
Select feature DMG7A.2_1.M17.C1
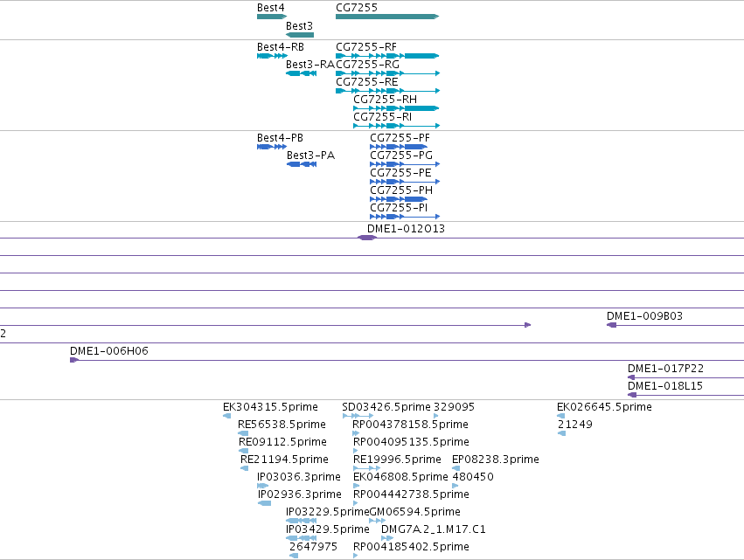[434, 529]
